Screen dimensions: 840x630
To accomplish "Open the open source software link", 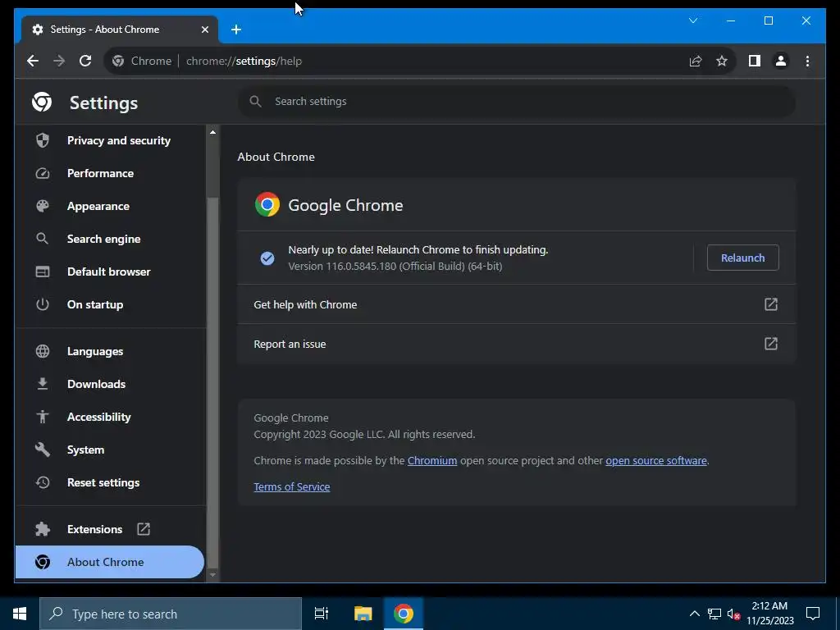I will (x=656, y=461).
